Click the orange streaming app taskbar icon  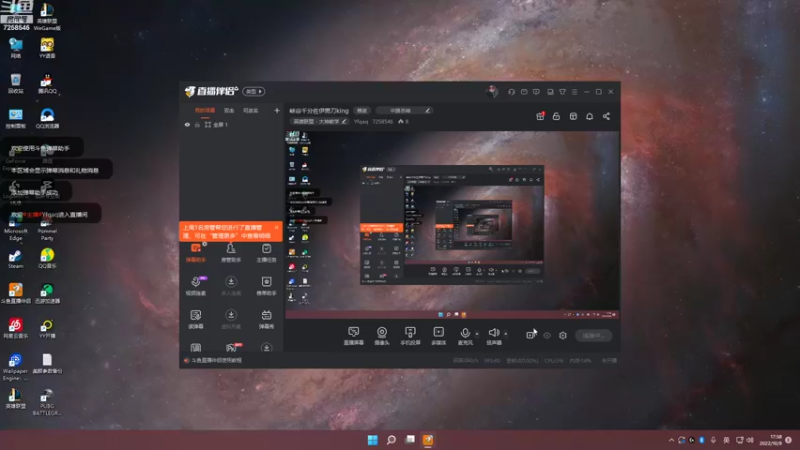(428, 440)
